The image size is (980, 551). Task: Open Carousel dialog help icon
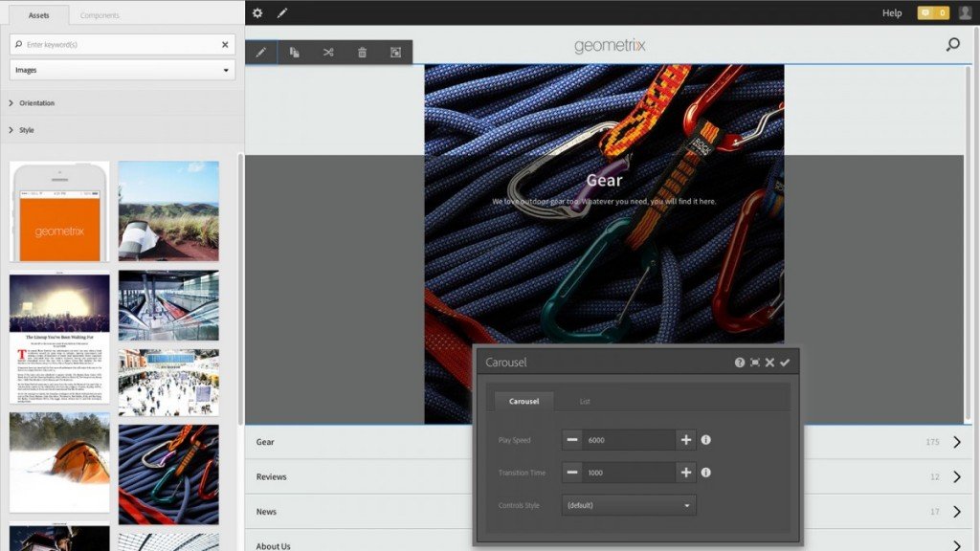tap(740, 363)
